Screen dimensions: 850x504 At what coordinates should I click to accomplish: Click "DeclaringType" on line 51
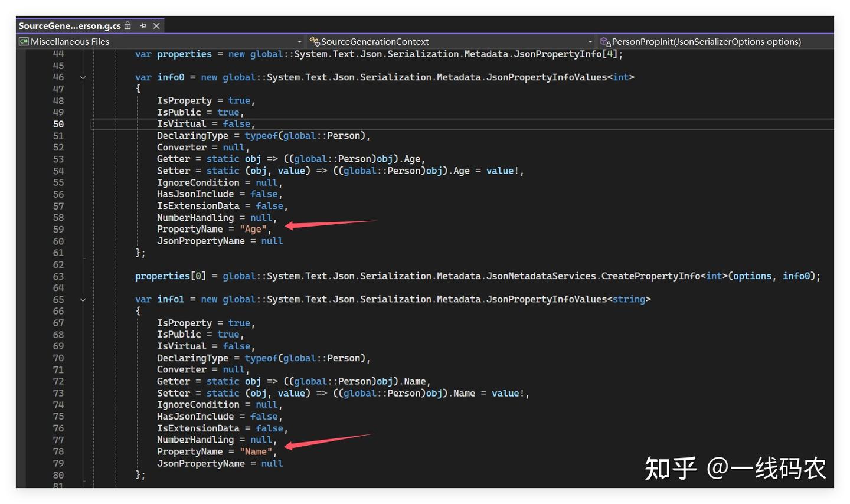pyautogui.click(x=192, y=136)
